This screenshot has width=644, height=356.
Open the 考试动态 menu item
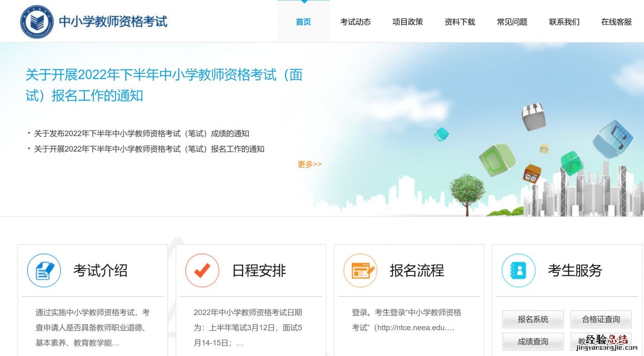356,22
